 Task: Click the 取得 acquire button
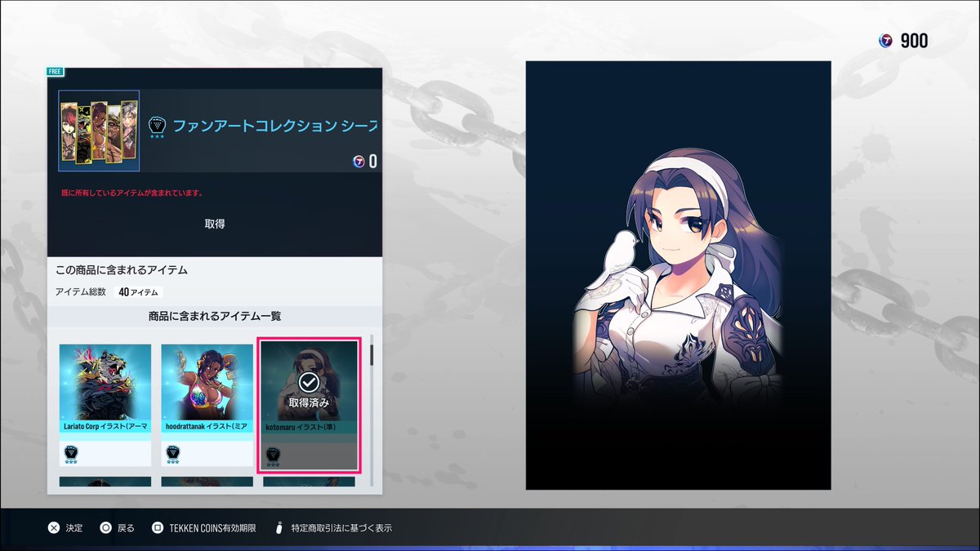[x=215, y=224]
